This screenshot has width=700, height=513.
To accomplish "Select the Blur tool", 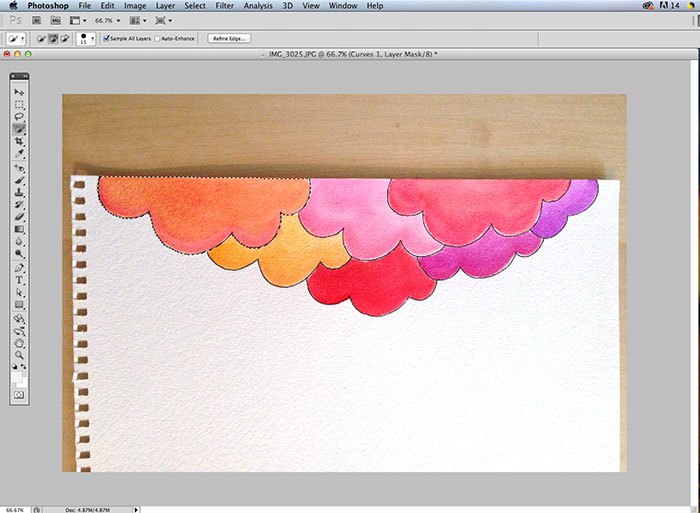I will point(19,242).
